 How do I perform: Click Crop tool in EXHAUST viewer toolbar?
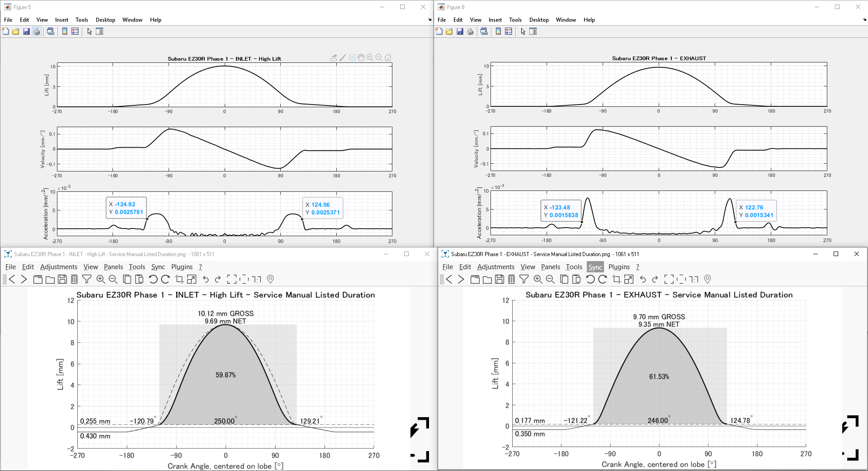click(616, 279)
